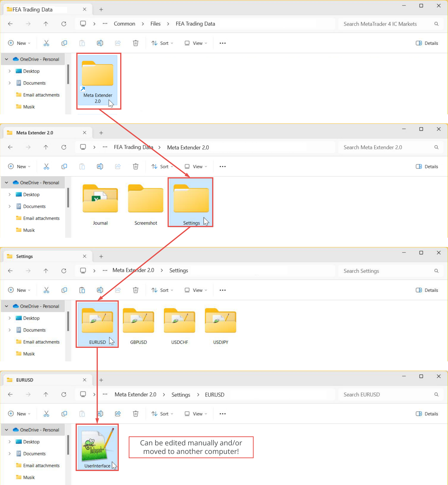448x485 pixels.
Task: Add new tab in FEA Trading Data window
Action: 101,9
